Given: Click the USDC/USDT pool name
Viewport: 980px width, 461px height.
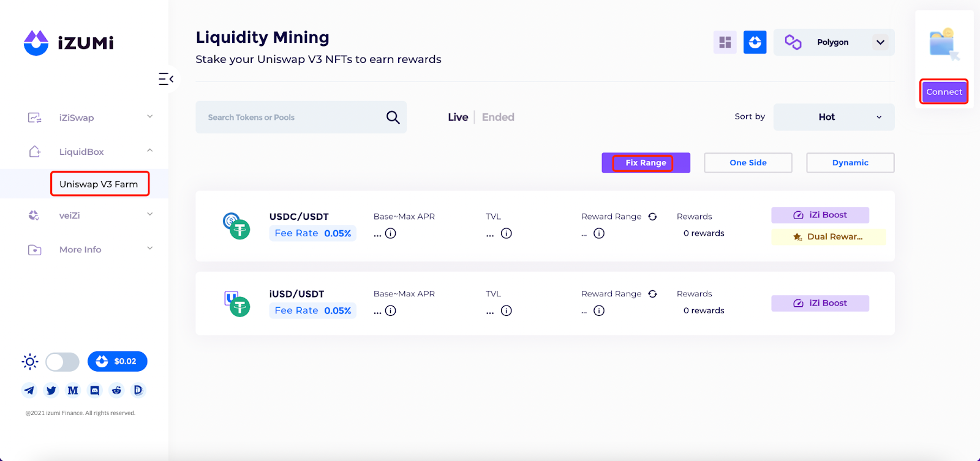Looking at the screenshot, I should click(x=299, y=217).
